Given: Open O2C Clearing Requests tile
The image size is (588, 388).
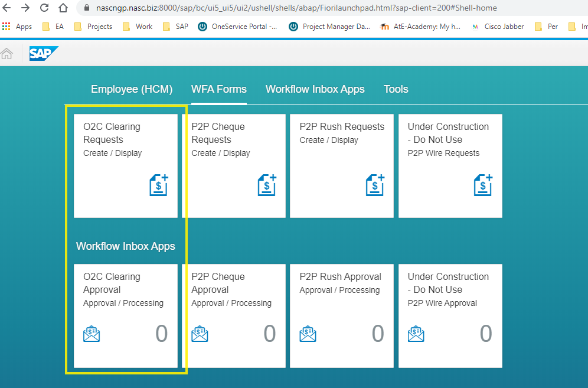Looking at the screenshot, I should pyautogui.click(x=126, y=166).
